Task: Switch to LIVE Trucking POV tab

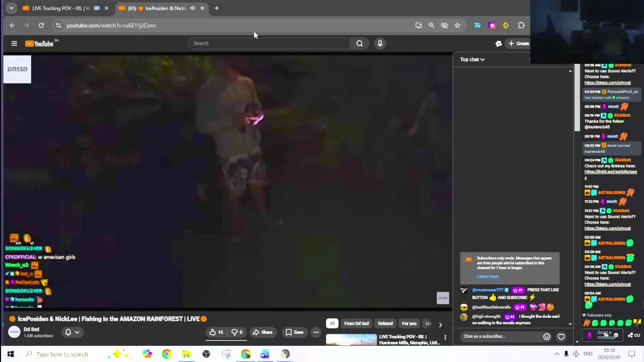Action: coord(60,8)
